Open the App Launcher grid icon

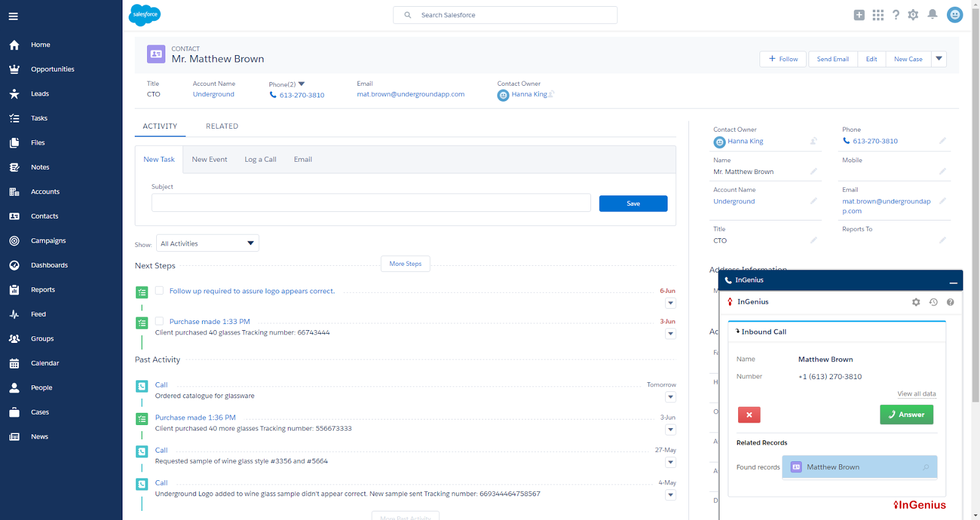click(878, 15)
